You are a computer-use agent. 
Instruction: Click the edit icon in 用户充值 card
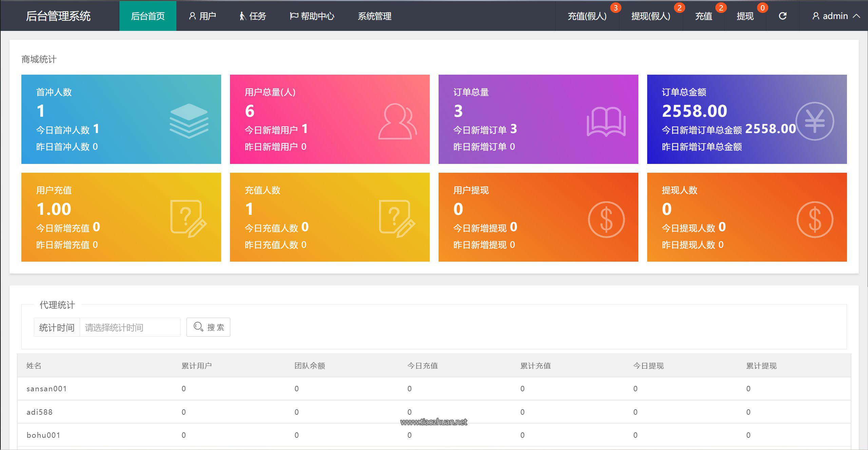(188, 219)
